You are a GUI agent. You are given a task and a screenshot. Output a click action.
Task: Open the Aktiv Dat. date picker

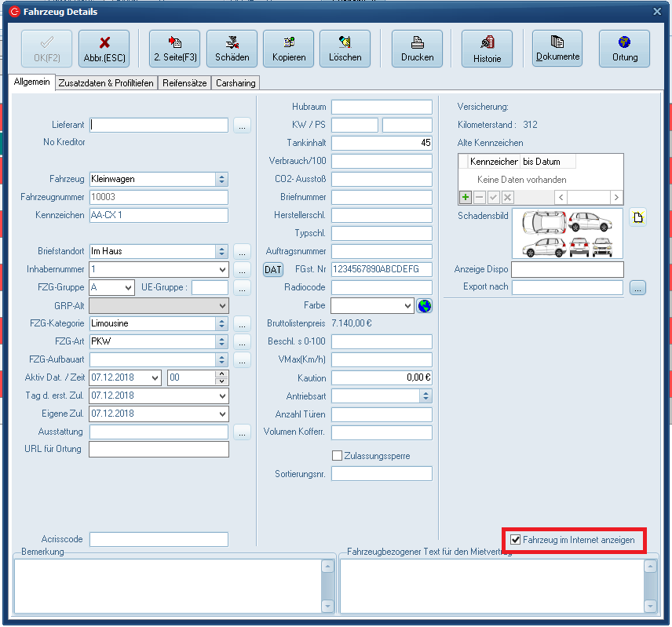coord(154,377)
